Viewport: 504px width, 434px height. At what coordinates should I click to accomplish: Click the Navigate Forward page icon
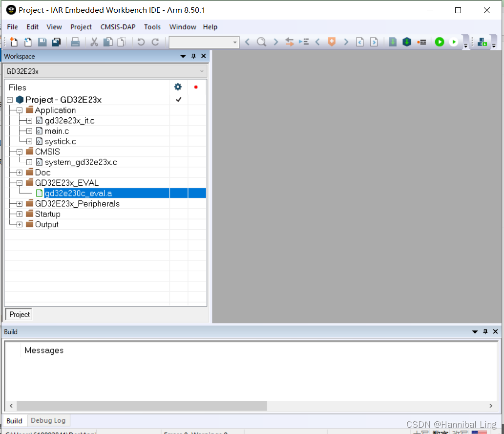click(x=374, y=42)
